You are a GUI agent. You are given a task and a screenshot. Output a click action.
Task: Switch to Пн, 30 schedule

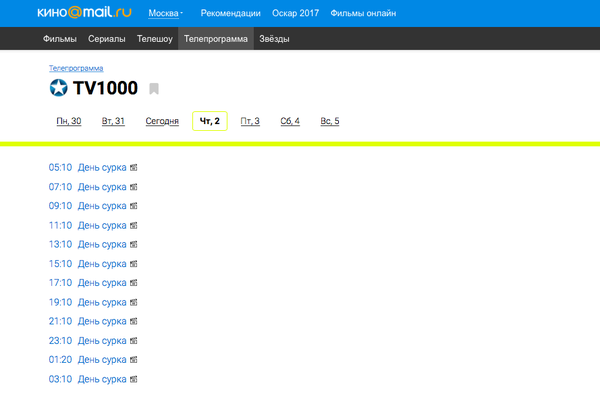69,121
